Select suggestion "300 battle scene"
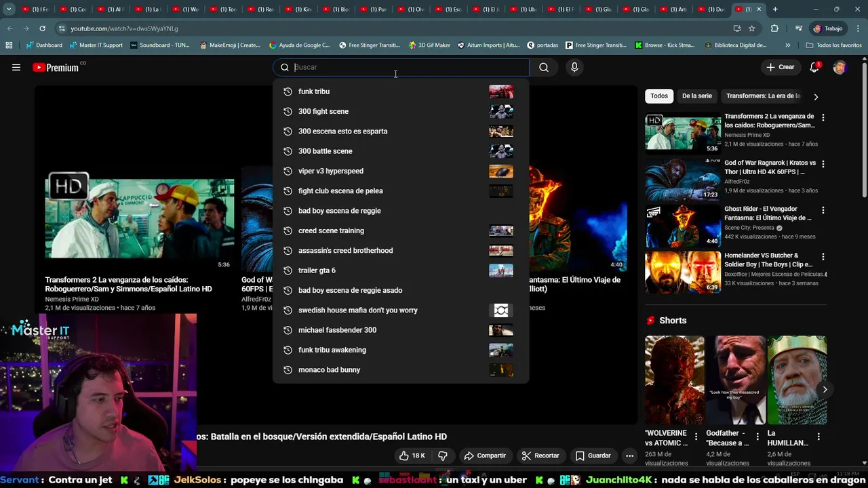This screenshot has width=868, height=488. pos(400,151)
